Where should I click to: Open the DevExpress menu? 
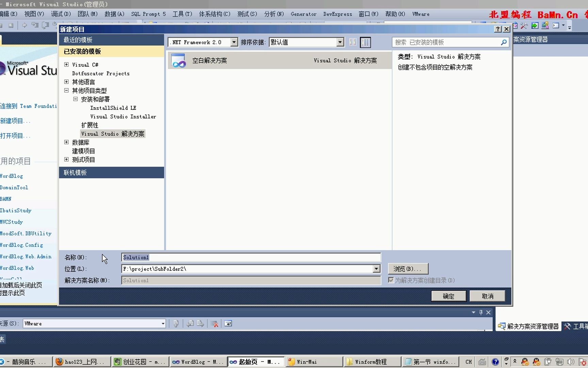pos(338,14)
